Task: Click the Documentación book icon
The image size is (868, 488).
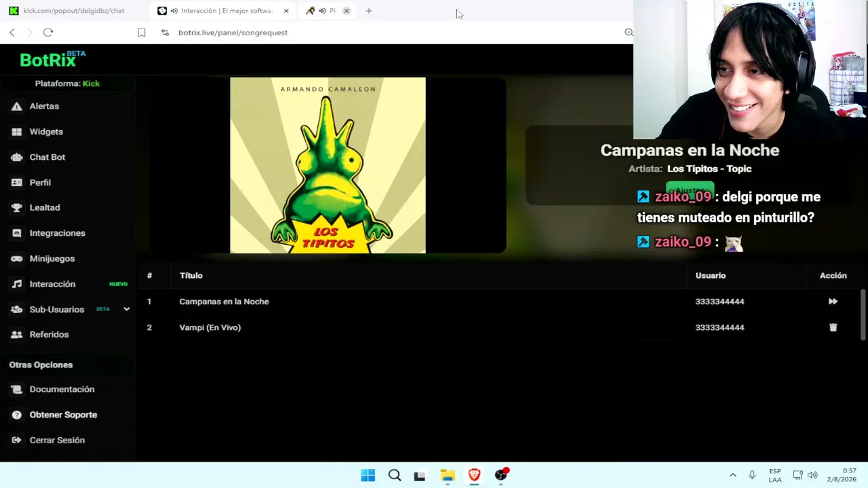Action: (16, 389)
